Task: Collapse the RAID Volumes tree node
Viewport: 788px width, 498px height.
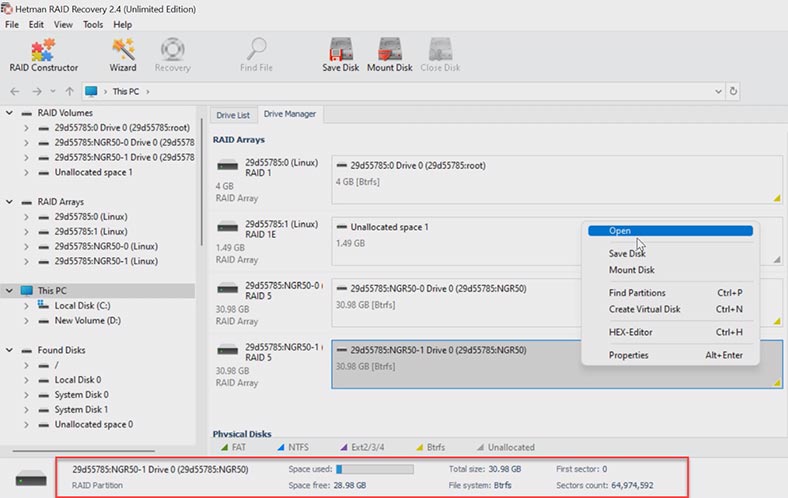Action: click(x=9, y=113)
